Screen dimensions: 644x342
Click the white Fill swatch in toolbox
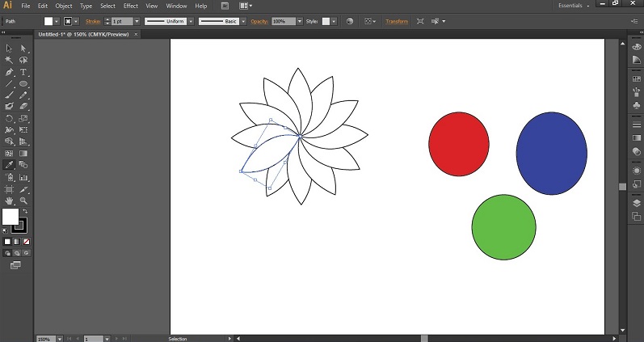(10, 216)
